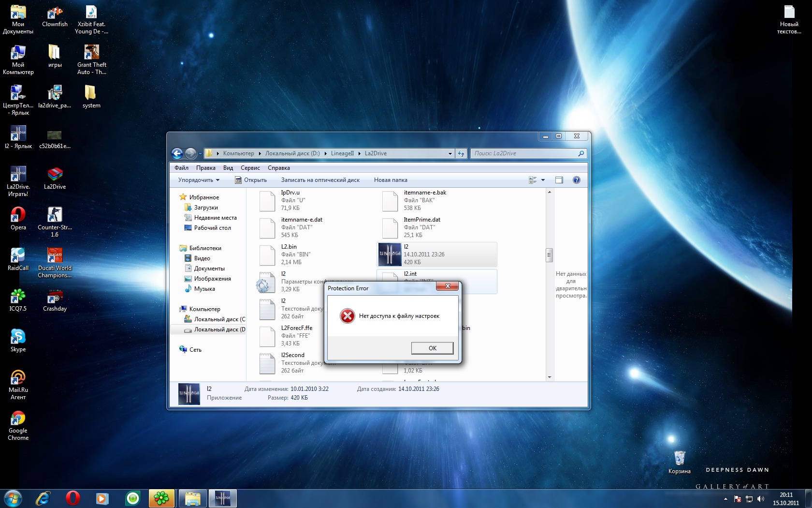Open the Сервис menu

tap(250, 168)
